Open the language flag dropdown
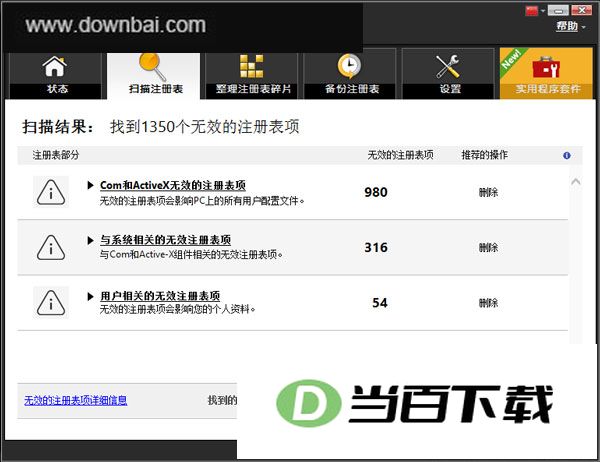Viewport: 600px width, 462px height. 535,10
